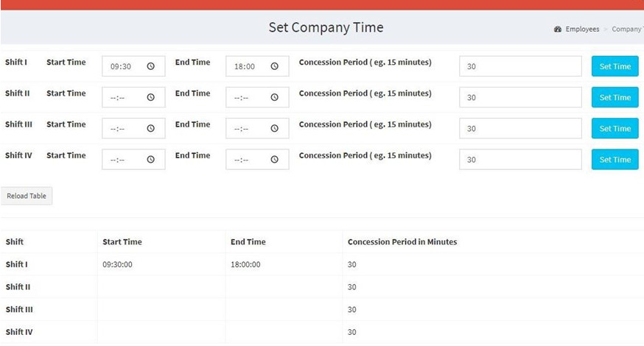Screen dimensions: 644x346
Task: Open Shift II start time clock icon
Action: 151,97
